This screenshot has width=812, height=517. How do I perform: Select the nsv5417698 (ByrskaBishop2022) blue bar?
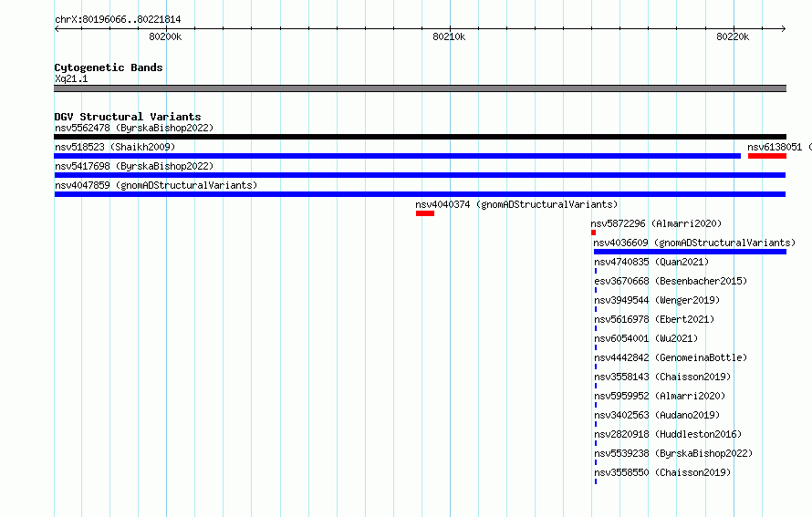(420, 175)
